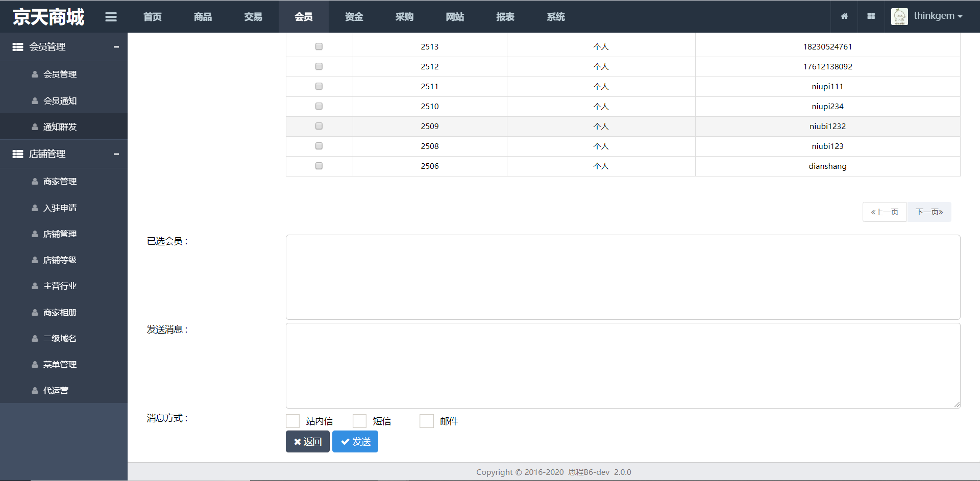Viewport: 980px width, 481px height.
Task: Check the box for member 2509
Action: 319,126
